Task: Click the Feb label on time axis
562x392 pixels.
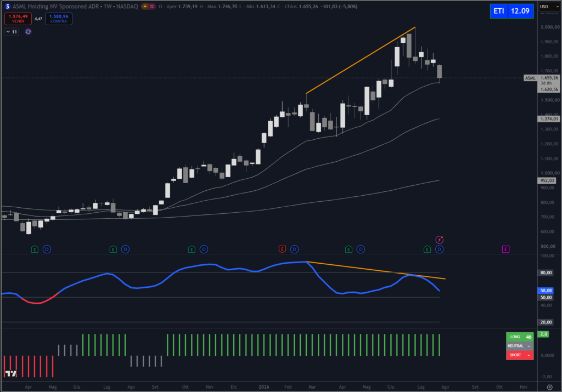Action: [x=288, y=387]
